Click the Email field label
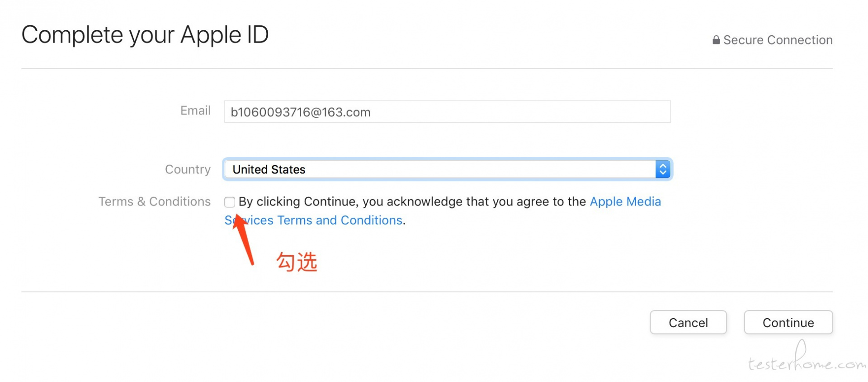 tap(195, 111)
